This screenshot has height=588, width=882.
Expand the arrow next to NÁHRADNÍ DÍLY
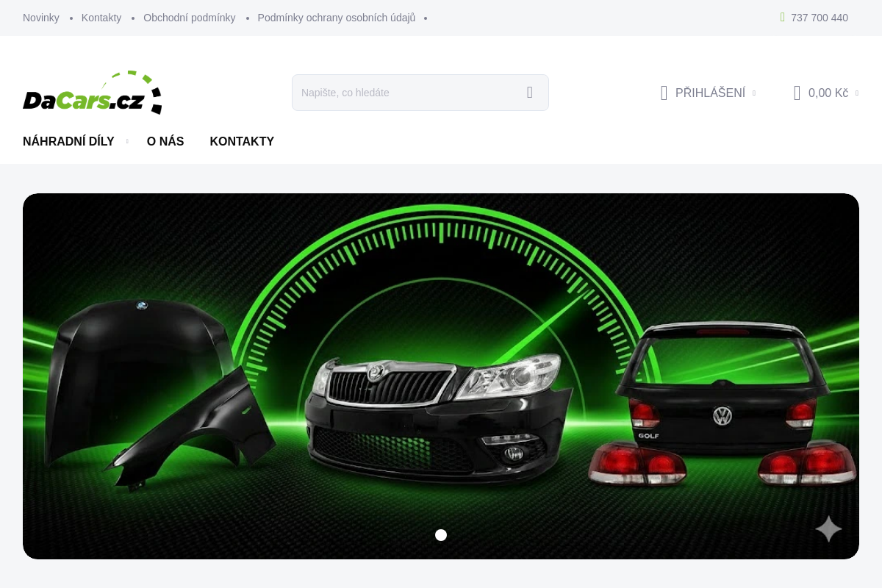point(126,141)
